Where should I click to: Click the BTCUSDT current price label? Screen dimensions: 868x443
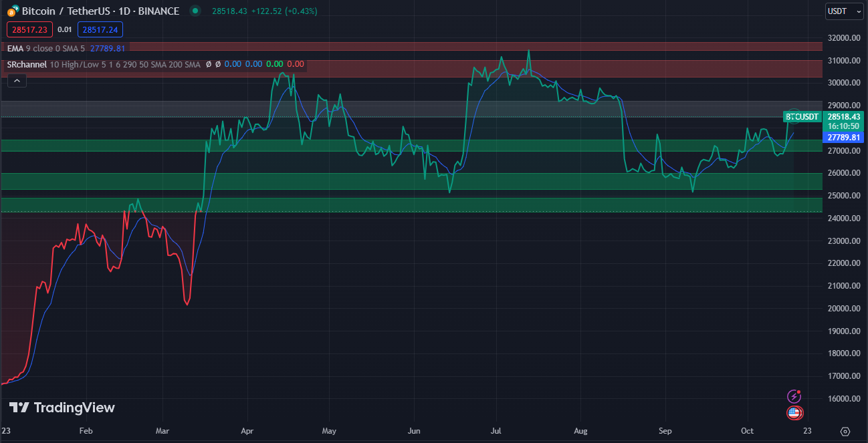(843, 116)
